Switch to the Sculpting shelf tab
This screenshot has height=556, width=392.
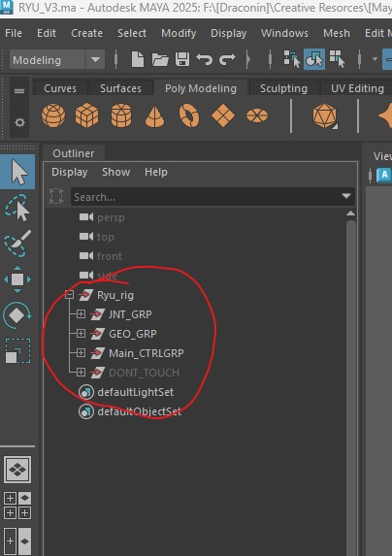(283, 88)
